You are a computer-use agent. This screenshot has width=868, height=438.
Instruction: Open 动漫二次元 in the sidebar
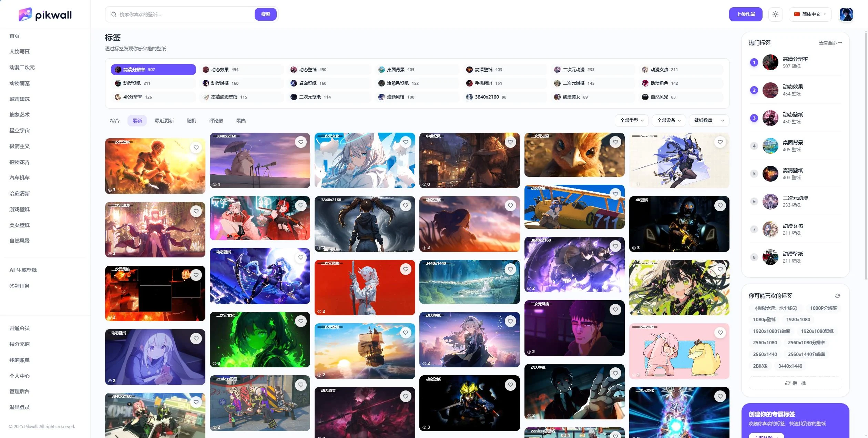tap(22, 68)
